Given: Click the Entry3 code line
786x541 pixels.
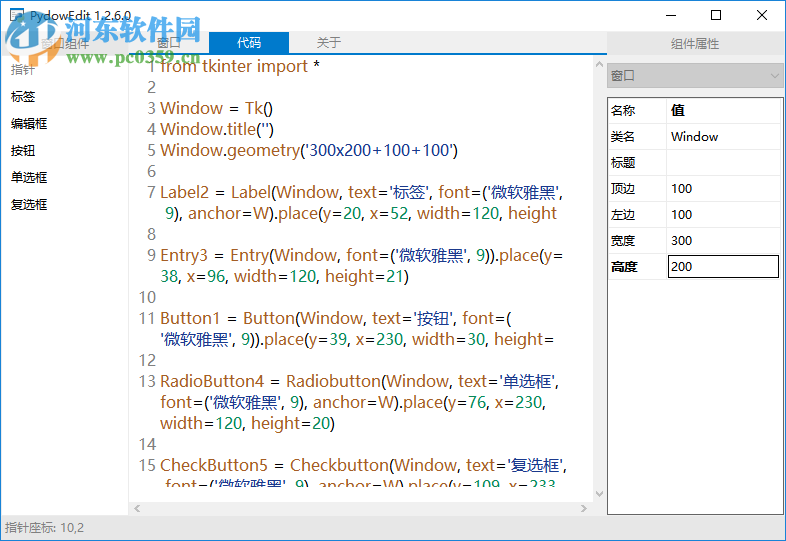Looking at the screenshot, I should tap(361, 266).
